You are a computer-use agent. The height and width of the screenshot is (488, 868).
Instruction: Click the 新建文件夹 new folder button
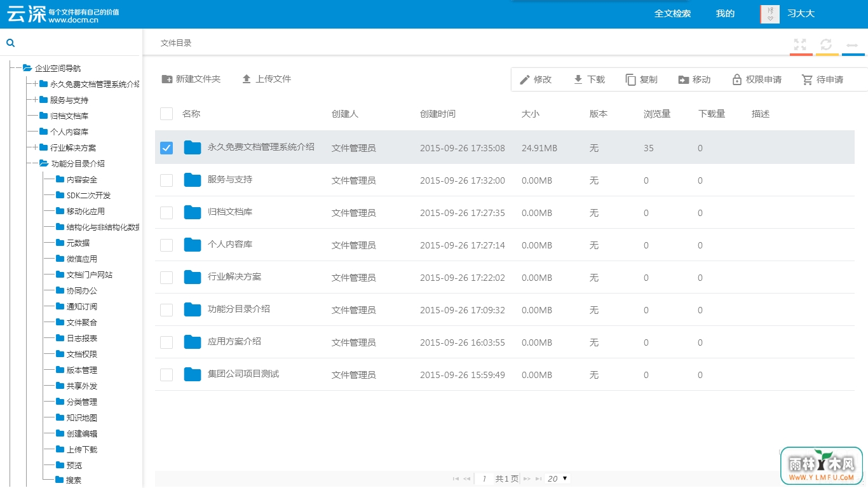coord(191,79)
